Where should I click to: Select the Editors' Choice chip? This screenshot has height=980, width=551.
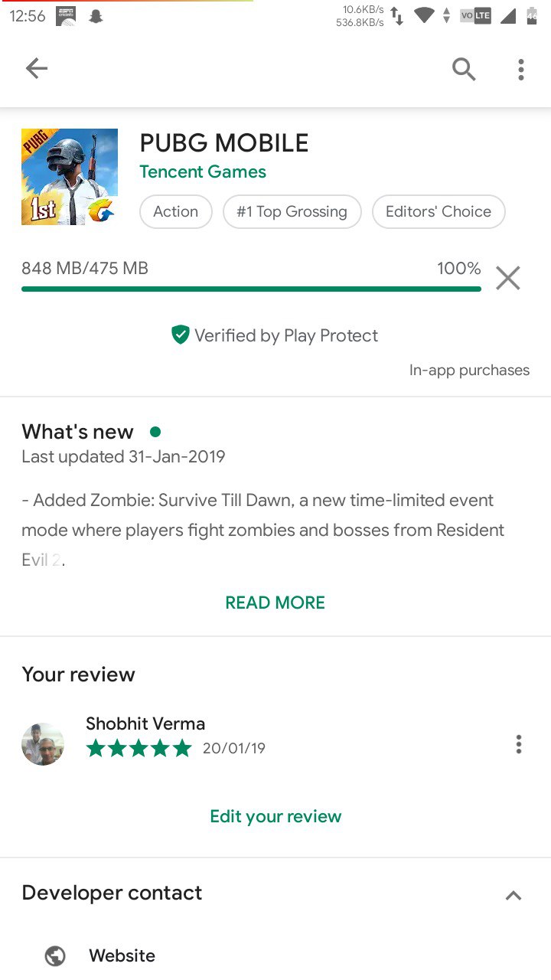click(x=439, y=211)
